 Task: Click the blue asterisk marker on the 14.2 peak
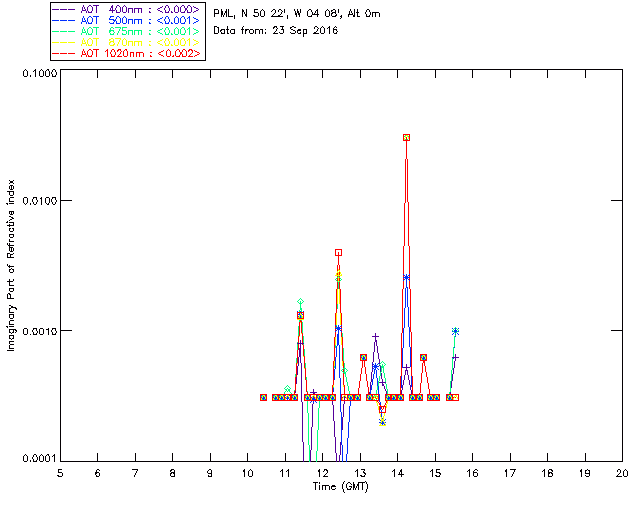pyautogui.click(x=407, y=278)
